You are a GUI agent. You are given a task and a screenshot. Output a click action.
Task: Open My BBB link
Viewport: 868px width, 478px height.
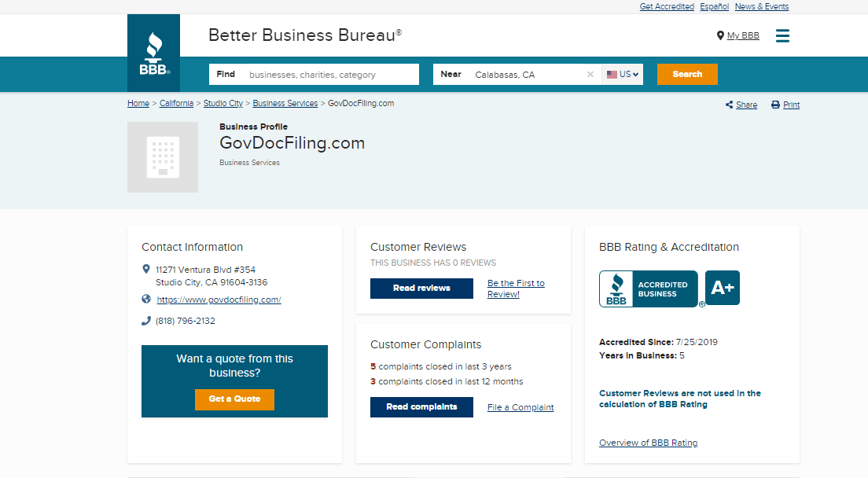click(x=743, y=35)
